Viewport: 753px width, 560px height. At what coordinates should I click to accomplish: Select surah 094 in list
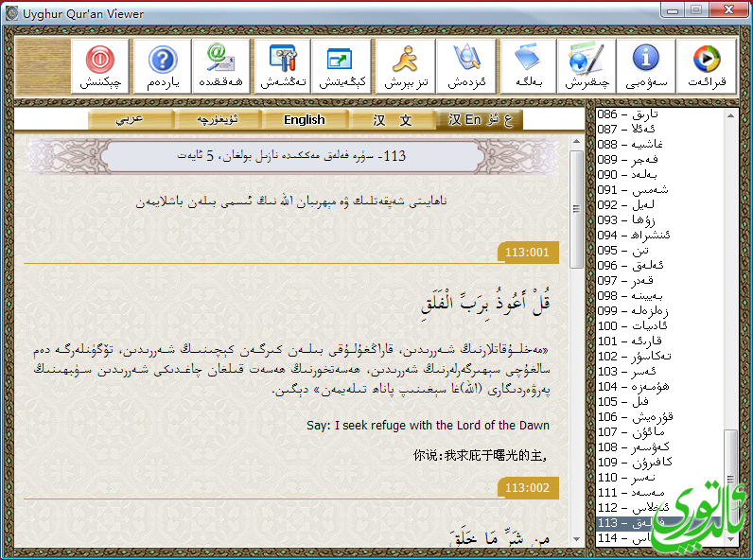coord(659,235)
